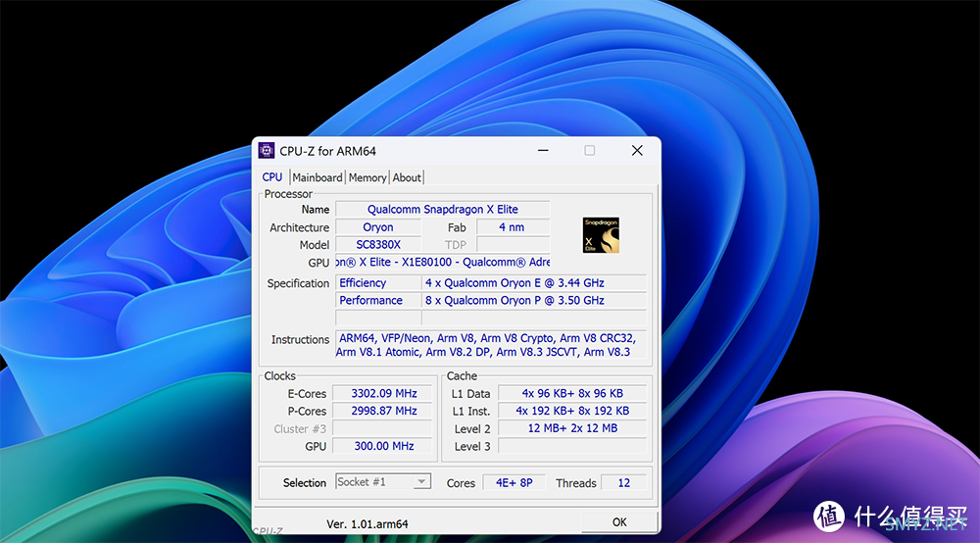Click the Qualcomm Snapdragon X Elite name field
This screenshot has width=980, height=543.
[x=443, y=210]
